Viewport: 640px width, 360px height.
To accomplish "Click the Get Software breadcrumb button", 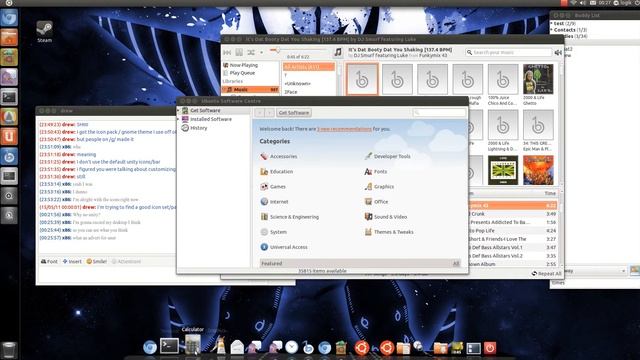I will click(293, 113).
